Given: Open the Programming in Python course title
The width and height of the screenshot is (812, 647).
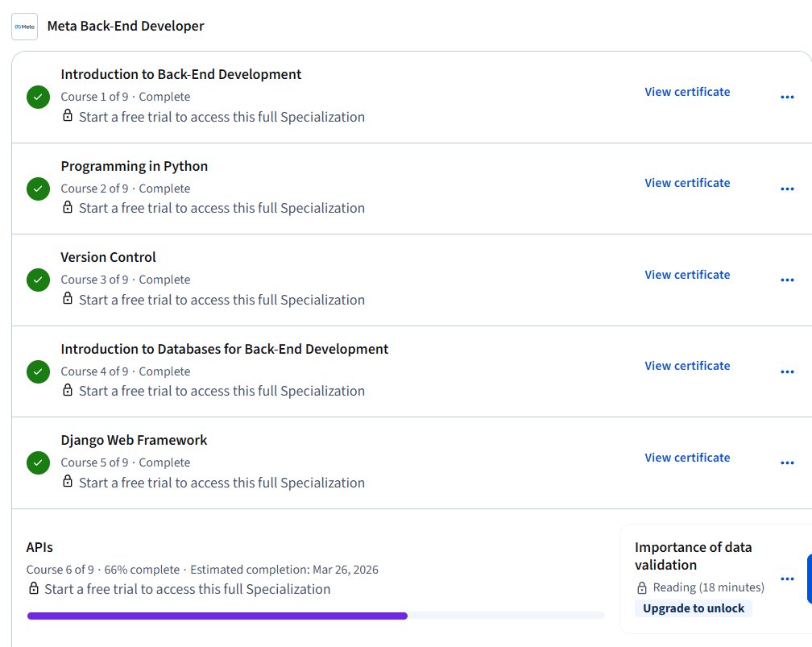Looking at the screenshot, I should 134,166.
